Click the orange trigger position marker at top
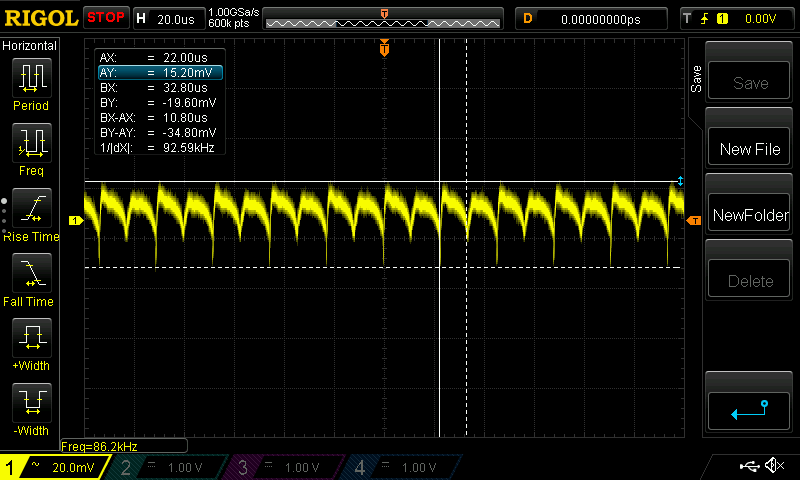 click(x=384, y=48)
